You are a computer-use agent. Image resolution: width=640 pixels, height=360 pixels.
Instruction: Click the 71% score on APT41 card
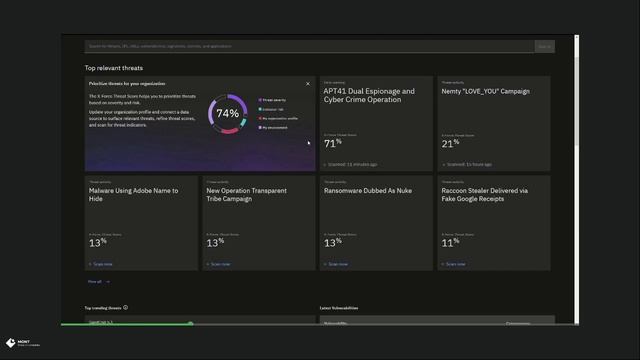[333, 143]
